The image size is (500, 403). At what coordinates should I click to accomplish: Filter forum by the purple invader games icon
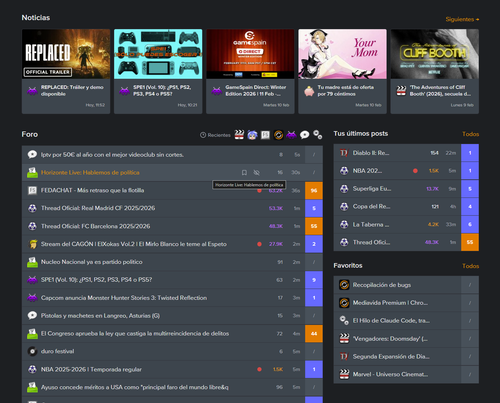(x=291, y=135)
